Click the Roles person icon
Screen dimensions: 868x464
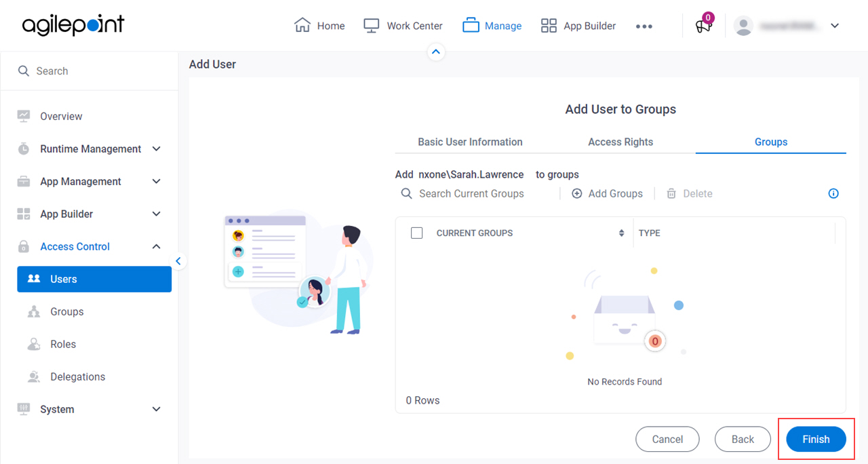pyautogui.click(x=34, y=344)
